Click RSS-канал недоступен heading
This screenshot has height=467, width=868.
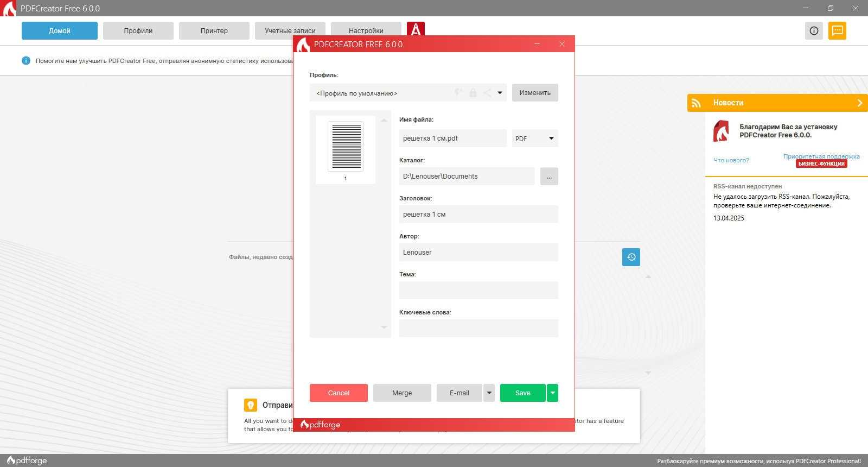748,186
